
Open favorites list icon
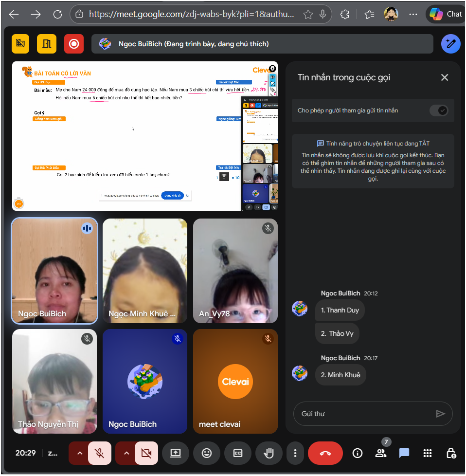(369, 14)
